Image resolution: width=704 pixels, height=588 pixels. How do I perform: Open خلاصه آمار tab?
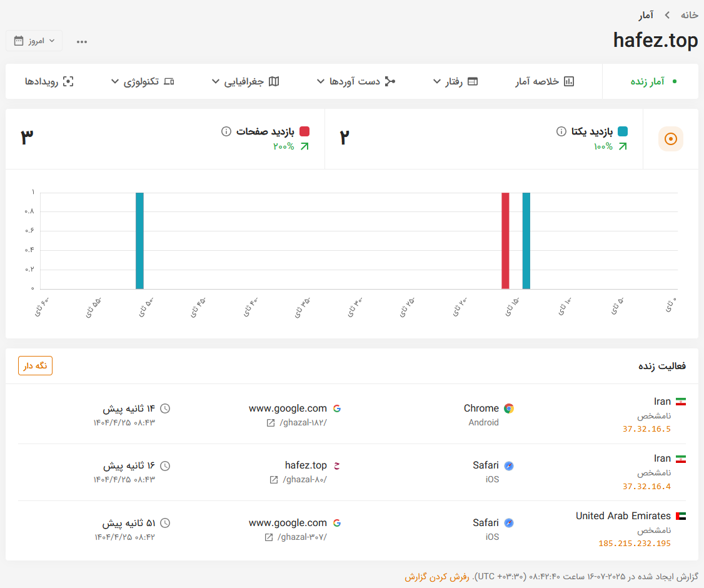[545, 81]
